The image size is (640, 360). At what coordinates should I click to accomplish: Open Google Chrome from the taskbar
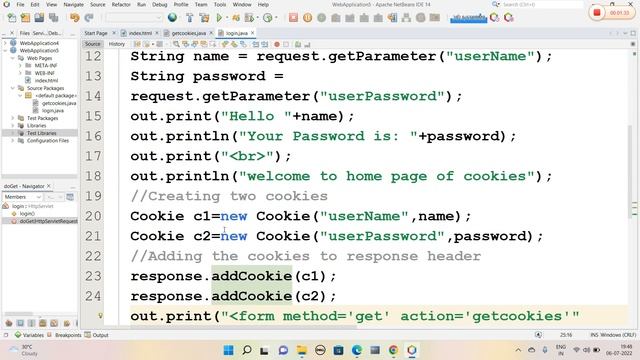(393, 350)
